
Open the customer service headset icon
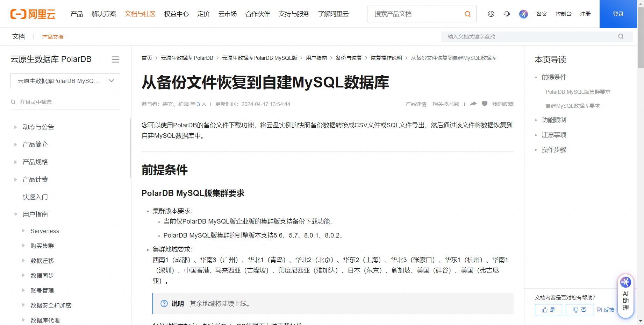[x=507, y=14]
